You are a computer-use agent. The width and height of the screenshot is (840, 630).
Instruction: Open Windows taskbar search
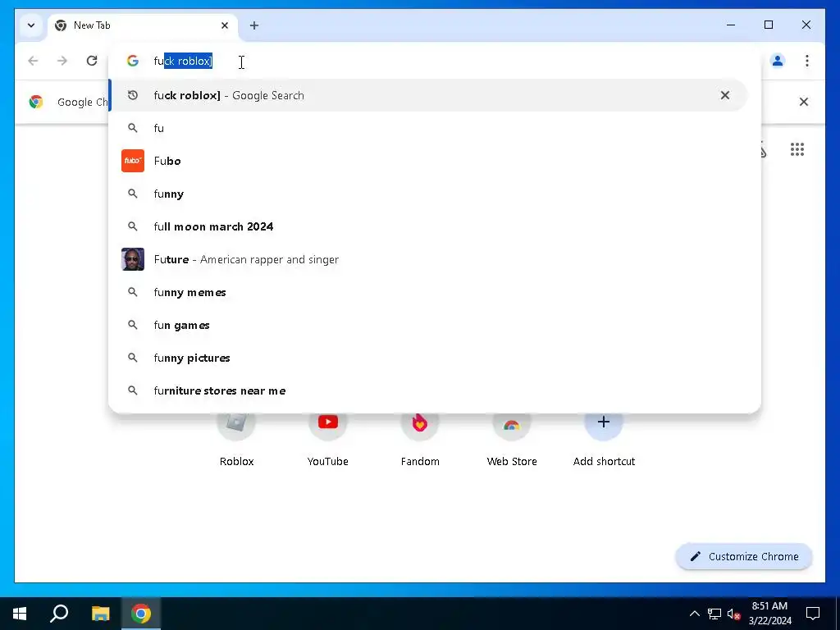coord(59,614)
